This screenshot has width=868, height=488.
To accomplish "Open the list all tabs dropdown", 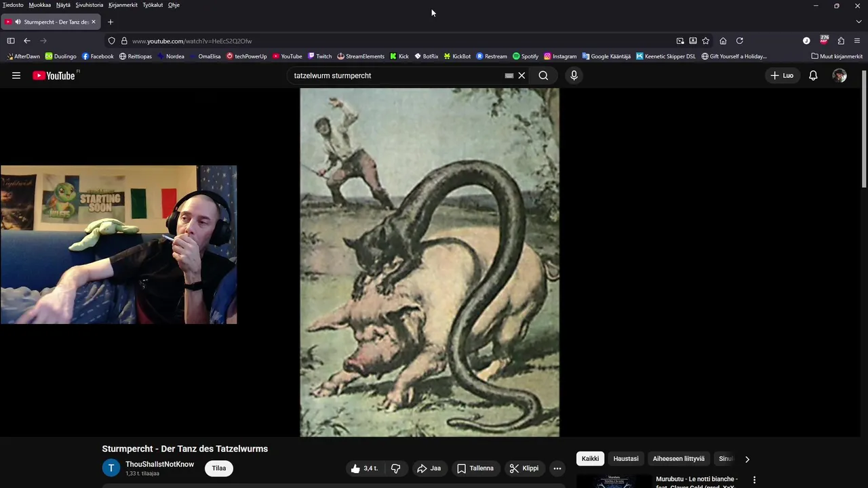I will pyautogui.click(x=859, y=22).
